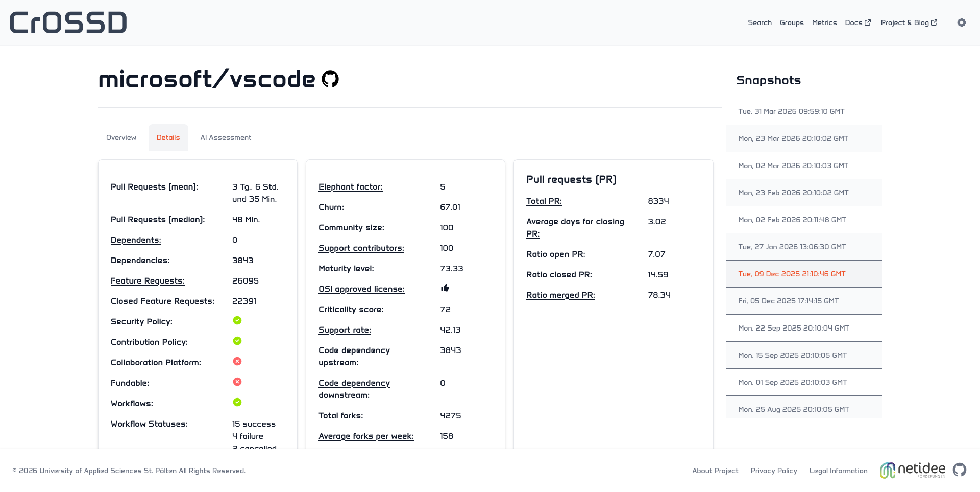
Task: Open the Metrics page from the navbar
Action: pos(824,22)
